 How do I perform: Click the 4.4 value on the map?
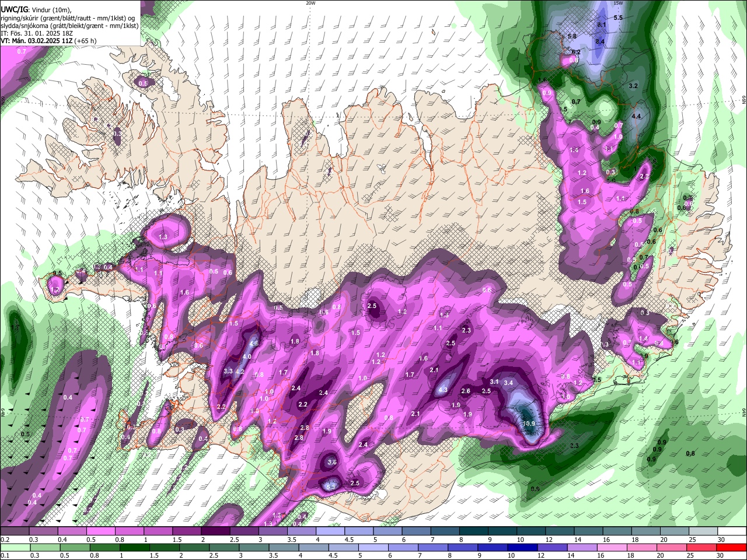click(x=637, y=117)
